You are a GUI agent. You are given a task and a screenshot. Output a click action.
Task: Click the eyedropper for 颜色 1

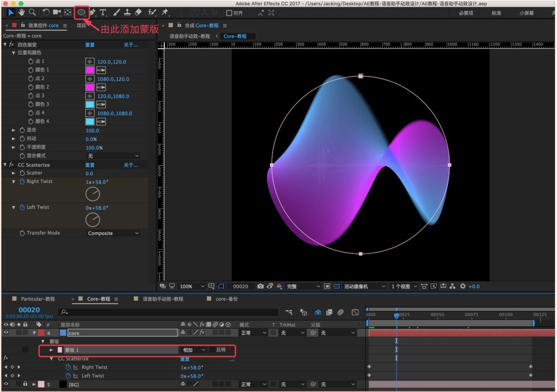[x=101, y=70]
